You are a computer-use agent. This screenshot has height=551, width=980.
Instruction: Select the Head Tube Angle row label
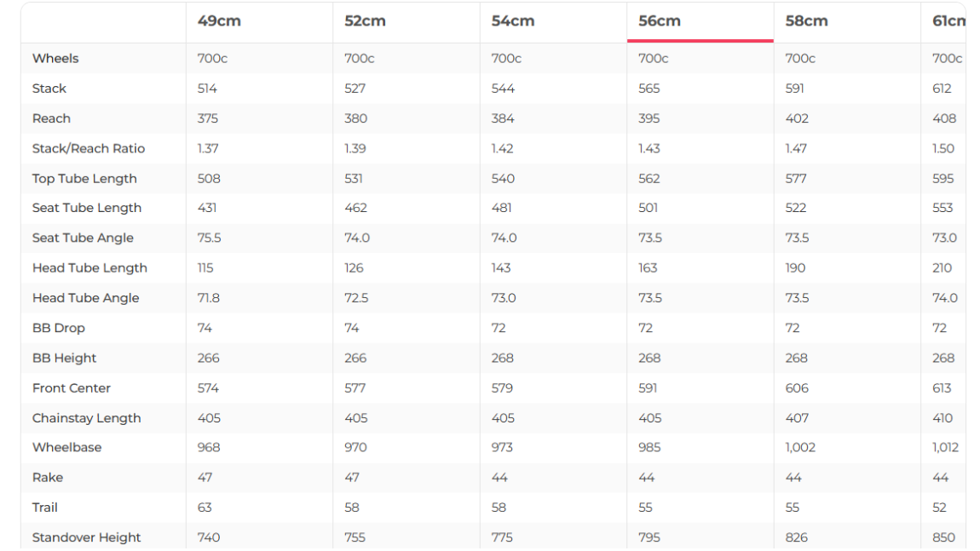click(85, 298)
